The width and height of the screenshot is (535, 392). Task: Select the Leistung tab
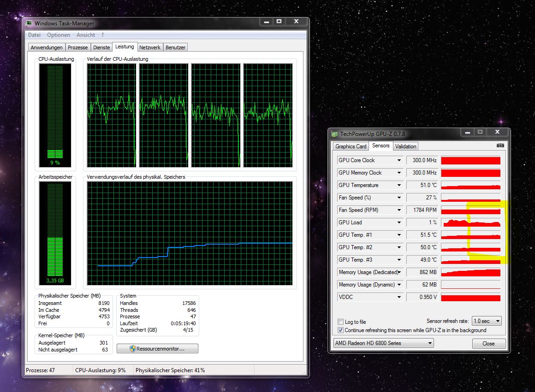click(x=125, y=47)
